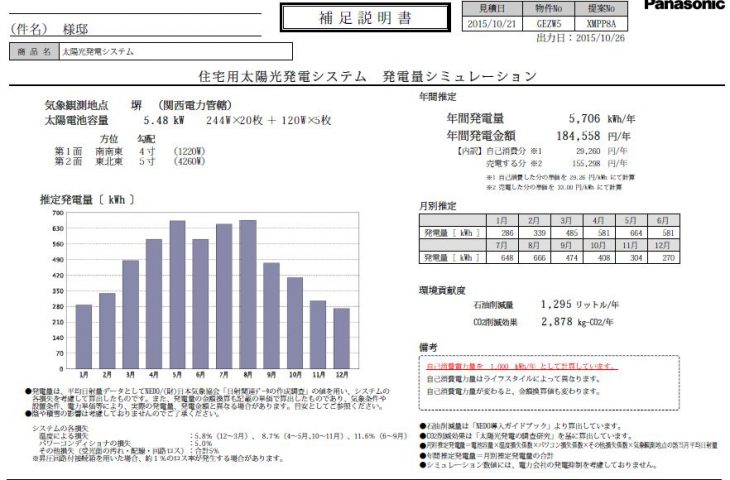Select the table cell 648 for 7月

pyautogui.click(x=502, y=257)
